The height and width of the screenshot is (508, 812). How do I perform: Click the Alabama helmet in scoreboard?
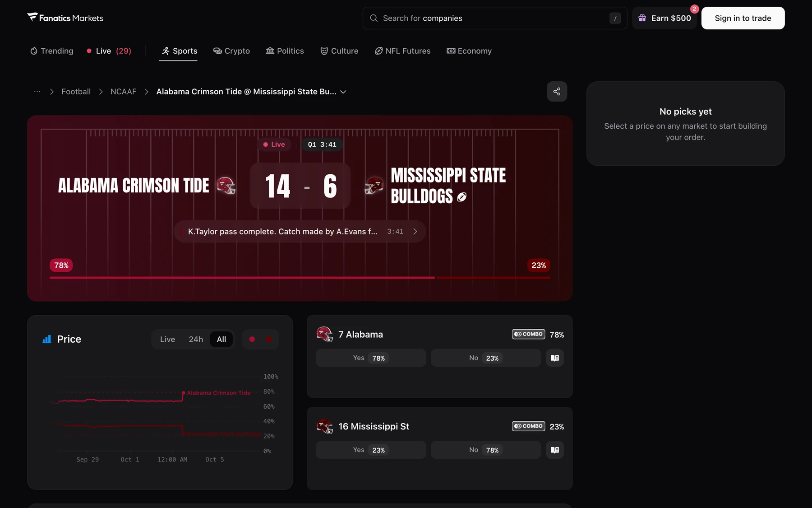[226, 186]
